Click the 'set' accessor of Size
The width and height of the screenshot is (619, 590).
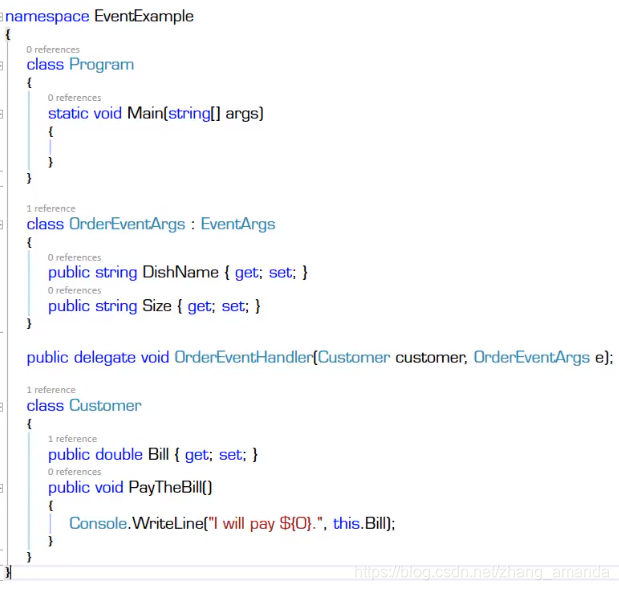click(233, 306)
